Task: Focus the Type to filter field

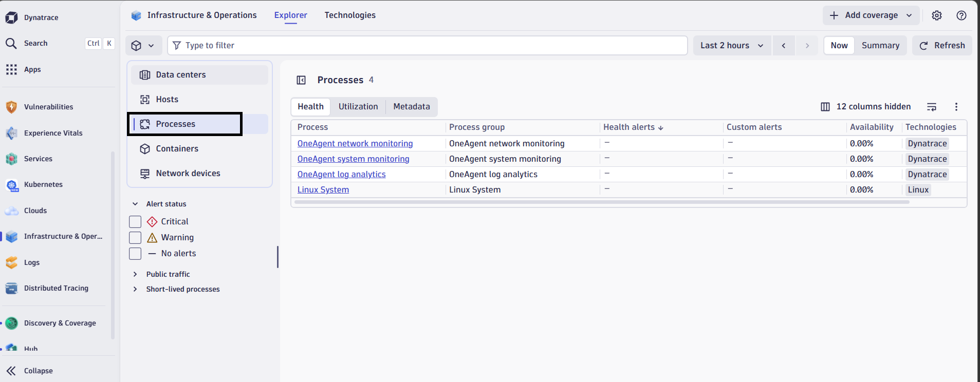Action: point(427,45)
